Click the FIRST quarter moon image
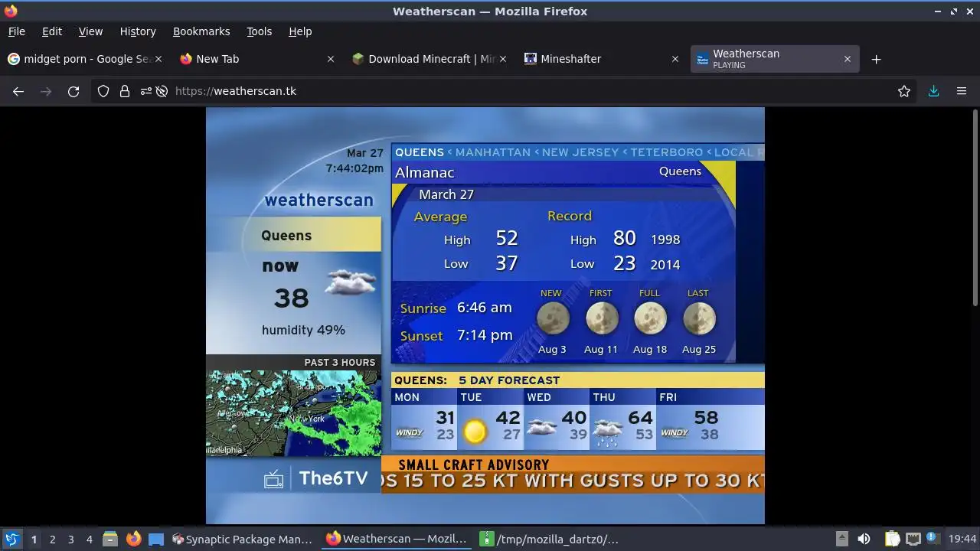The image size is (980, 551). [x=601, y=319]
